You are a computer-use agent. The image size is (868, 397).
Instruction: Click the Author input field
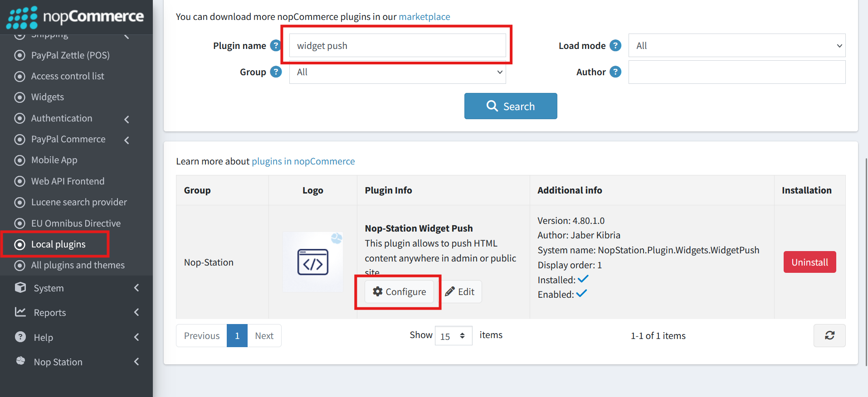pyautogui.click(x=737, y=72)
